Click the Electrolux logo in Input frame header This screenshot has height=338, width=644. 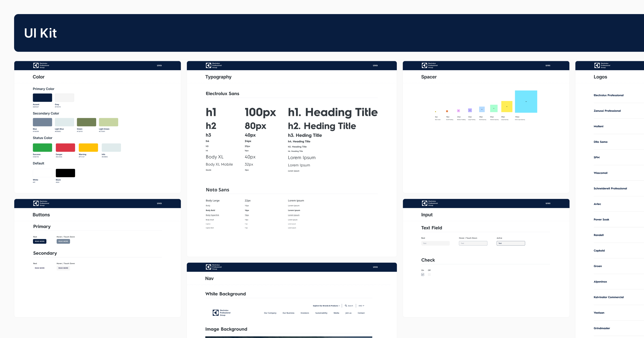pyautogui.click(x=430, y=203)
